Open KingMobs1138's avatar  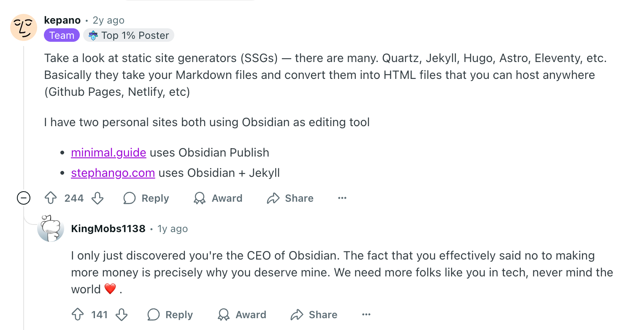pos(51,228)
